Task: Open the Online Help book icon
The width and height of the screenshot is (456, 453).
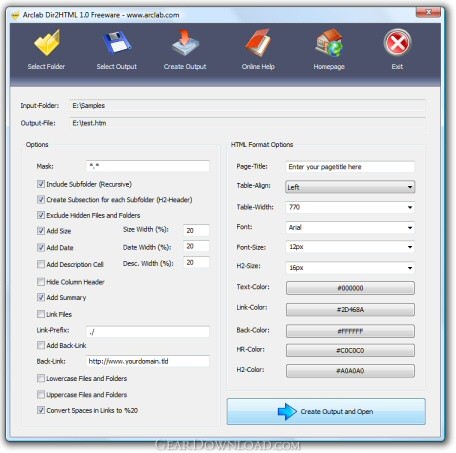Action: click(x=258, y=43)
